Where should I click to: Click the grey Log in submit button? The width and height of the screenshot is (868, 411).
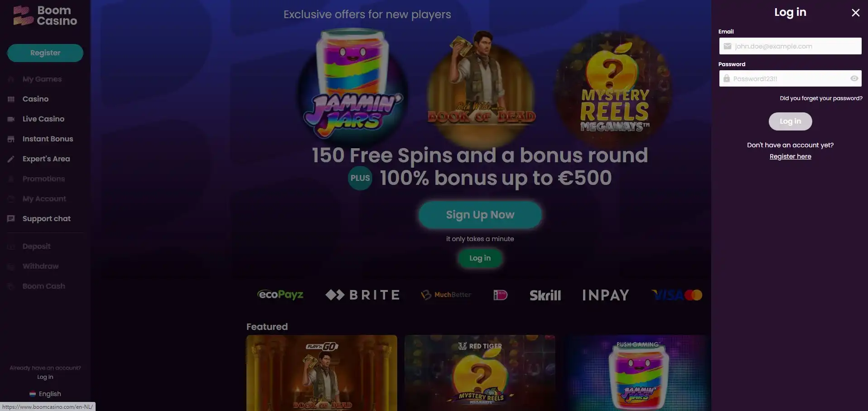click(790, 121)
